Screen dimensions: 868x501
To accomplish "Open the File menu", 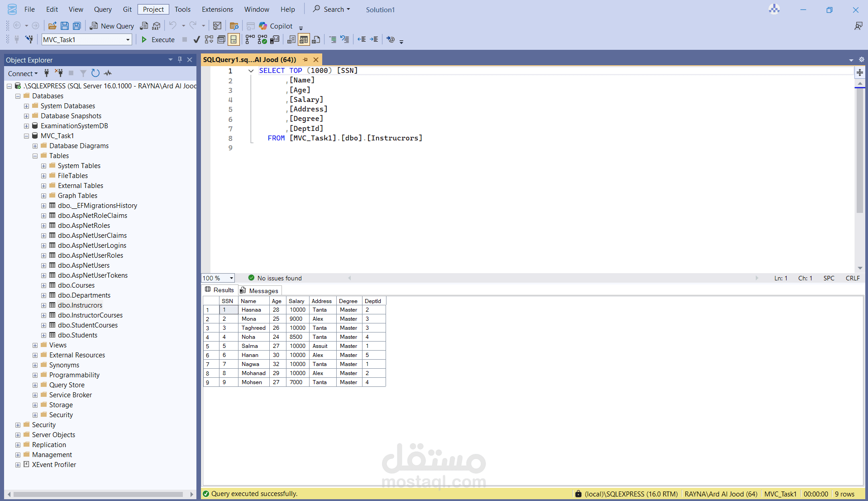I will [29, 9].
